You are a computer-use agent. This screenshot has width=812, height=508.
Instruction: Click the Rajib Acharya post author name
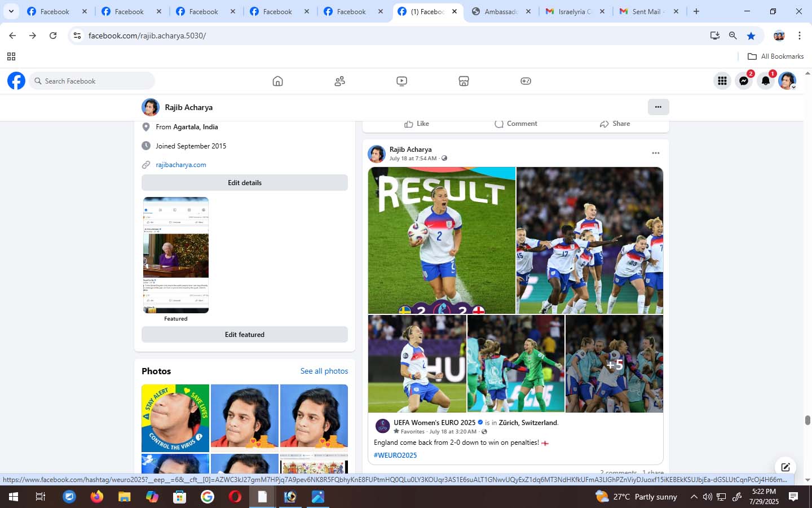(x=411, y=150)
